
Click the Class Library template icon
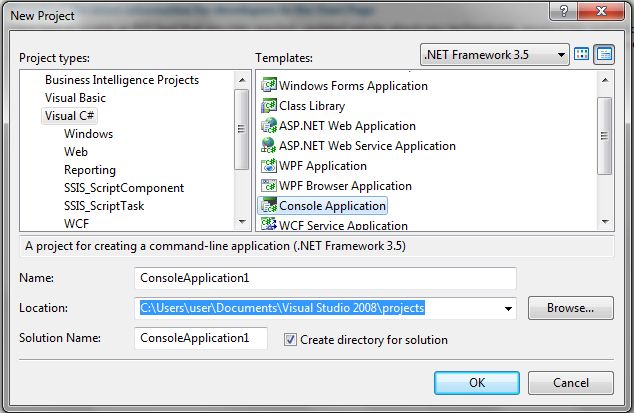[x=269, y=106]
